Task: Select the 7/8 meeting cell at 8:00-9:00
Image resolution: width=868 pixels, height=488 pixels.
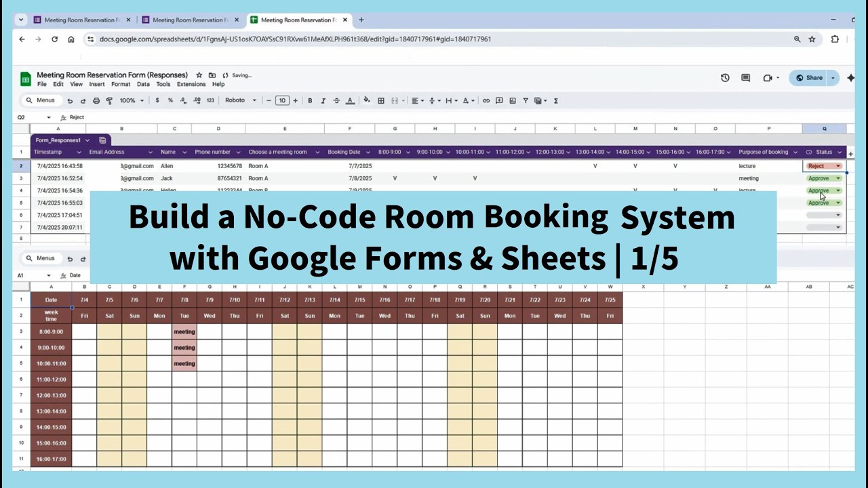Action: tap(184, 332)
